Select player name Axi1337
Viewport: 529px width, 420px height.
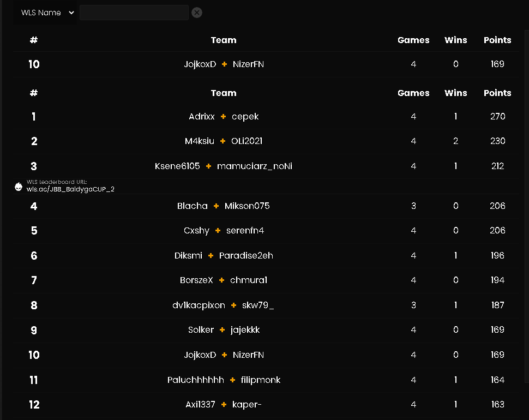pyautogui.click(x=200, y=405)
